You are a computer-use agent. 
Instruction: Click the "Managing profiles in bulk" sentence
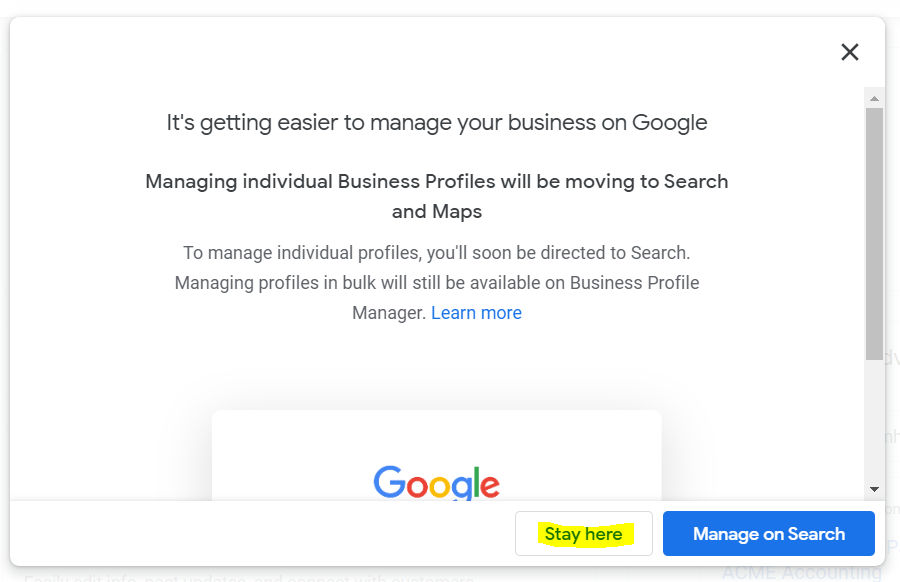tap(437, 283)
